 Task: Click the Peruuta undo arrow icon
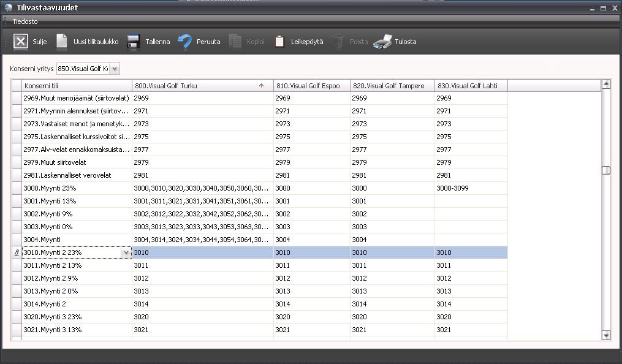point(184,41)
